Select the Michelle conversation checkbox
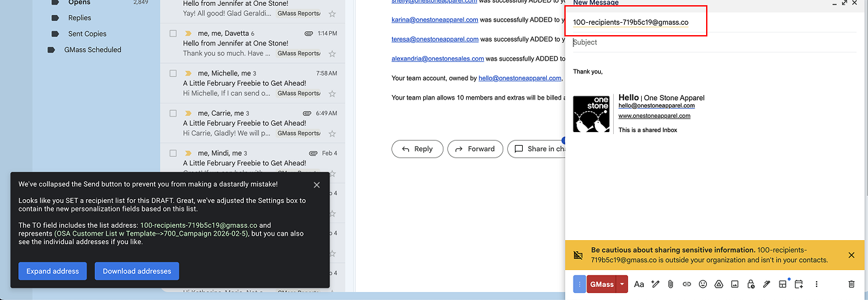 pyautogui.click(x=173, y=74)
